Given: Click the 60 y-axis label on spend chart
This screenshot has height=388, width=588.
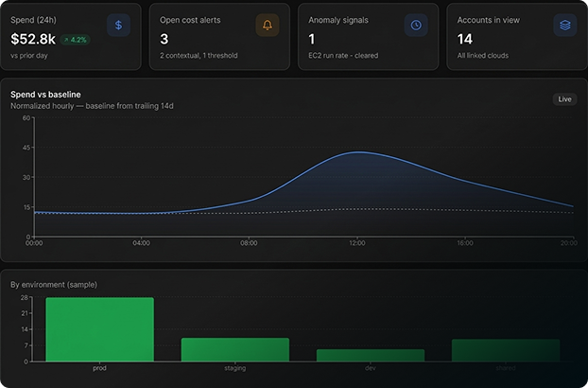Looking at the screenshot, I should click(x=26, y=118).
